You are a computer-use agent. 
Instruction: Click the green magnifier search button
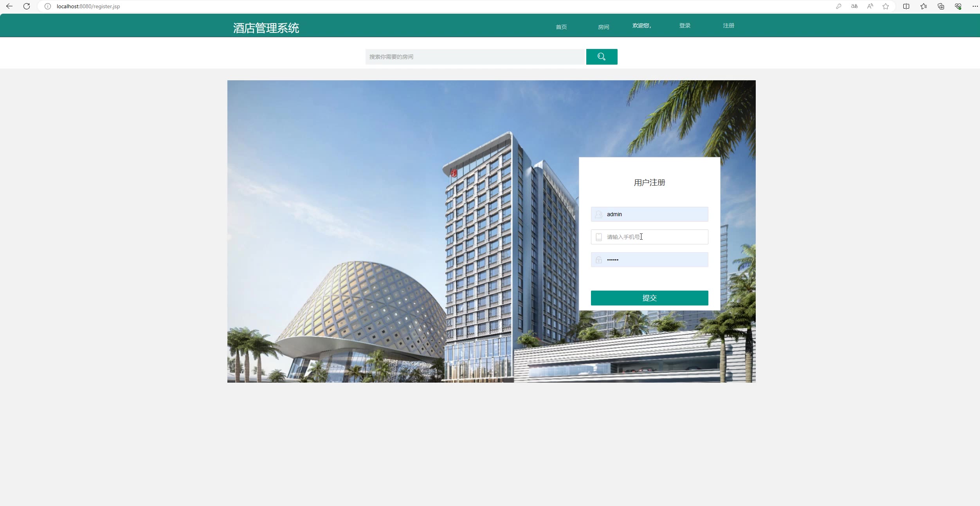tap(602, 57)
